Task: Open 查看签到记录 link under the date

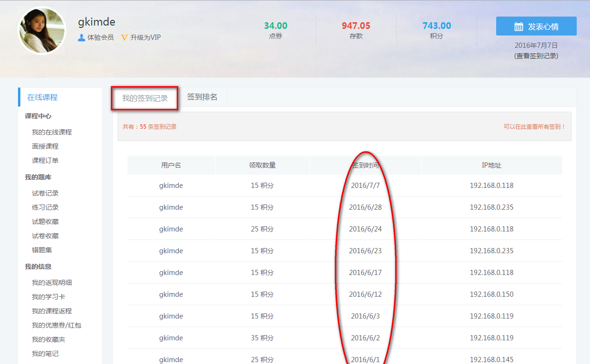Action: pos(536,56)
